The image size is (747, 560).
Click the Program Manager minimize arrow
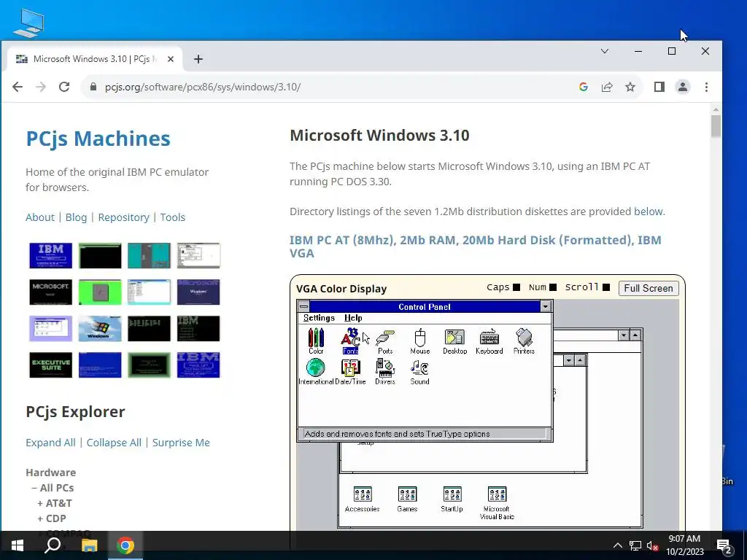point(624,335)
